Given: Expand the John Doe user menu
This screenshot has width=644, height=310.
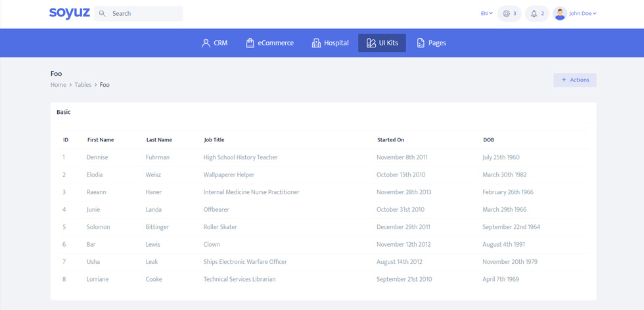Looking at the screenshot, I should coord(582,14).
